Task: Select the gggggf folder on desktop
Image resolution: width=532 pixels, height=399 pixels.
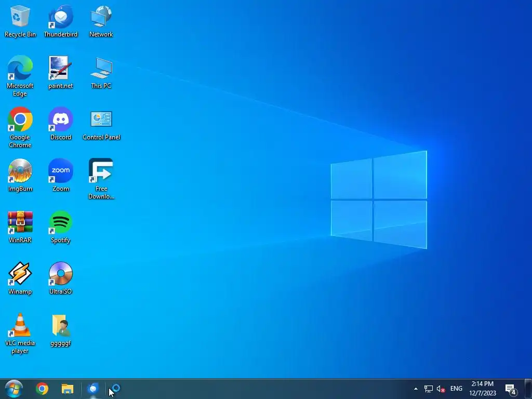Action: [x=60, y=330]
